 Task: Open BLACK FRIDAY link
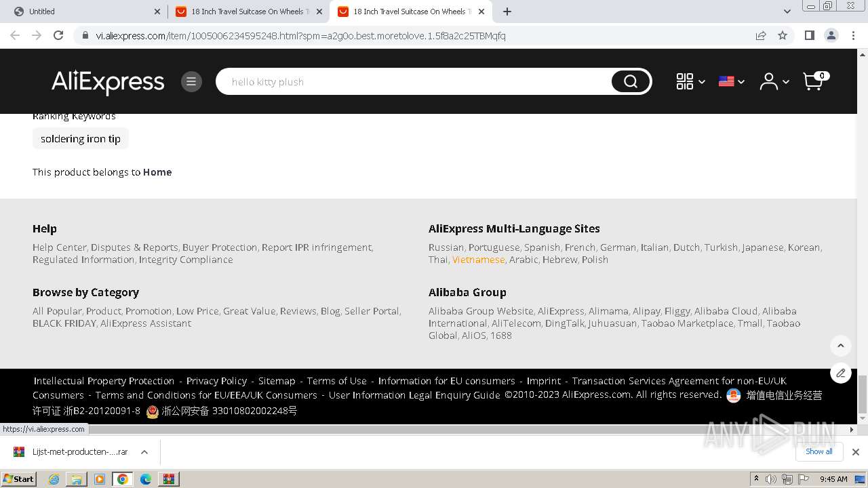[64, 323]
